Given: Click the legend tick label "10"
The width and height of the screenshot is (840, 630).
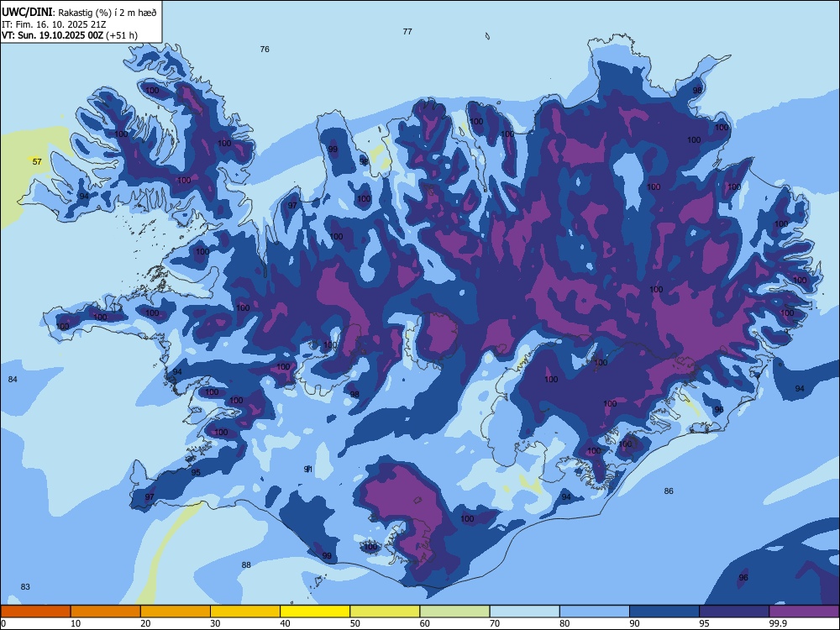Looking at the screenshot, I should [76, 623].
